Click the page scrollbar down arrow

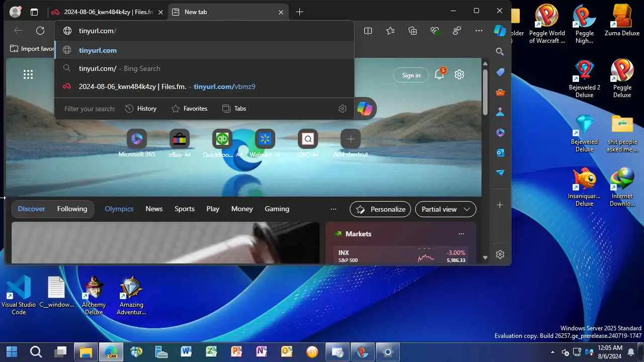point(485,258)
